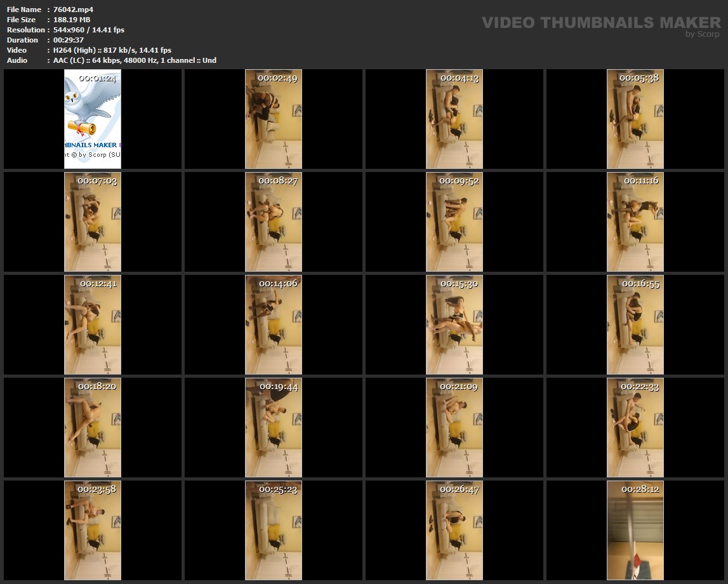The width and height of the screenshot is (728, 584).
Task: Choose the frame at timestamp 00:11:16
Action: [635, 222]
